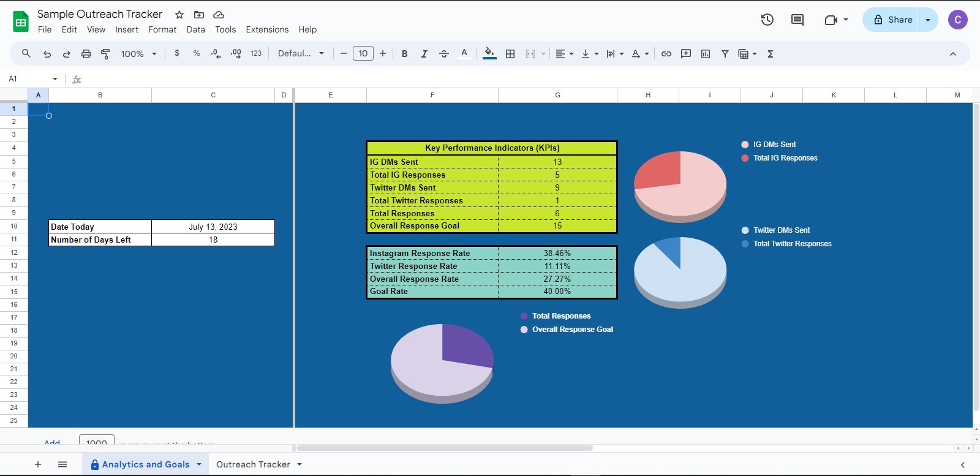Increase decimal places
This screenshot has height=476, width=980.
tap(236, 54)
